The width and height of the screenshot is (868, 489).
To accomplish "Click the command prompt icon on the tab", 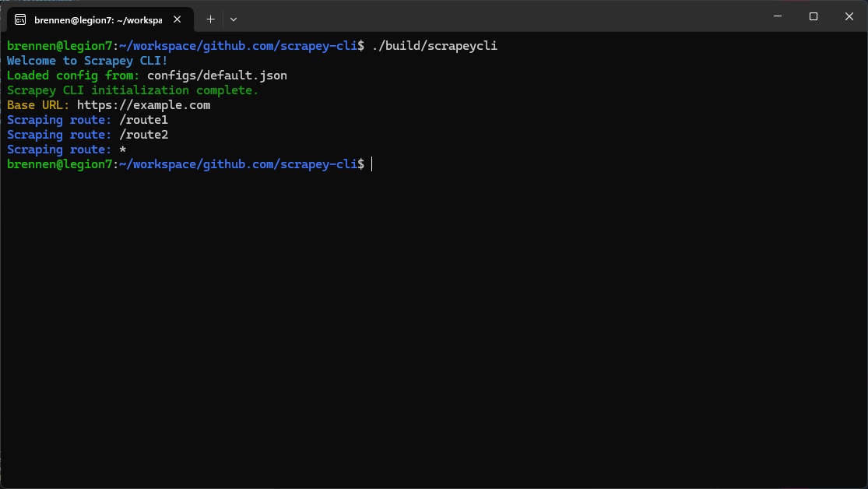I will click(19, 19).
